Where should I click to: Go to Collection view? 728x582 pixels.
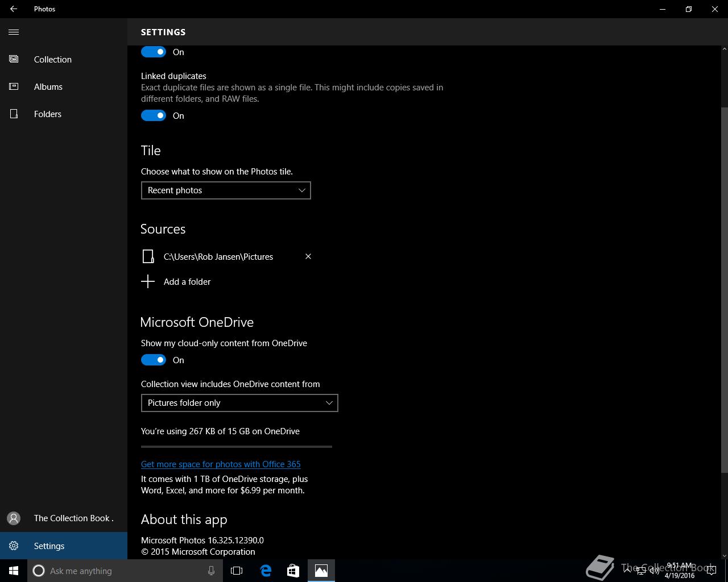coord(64,59)
